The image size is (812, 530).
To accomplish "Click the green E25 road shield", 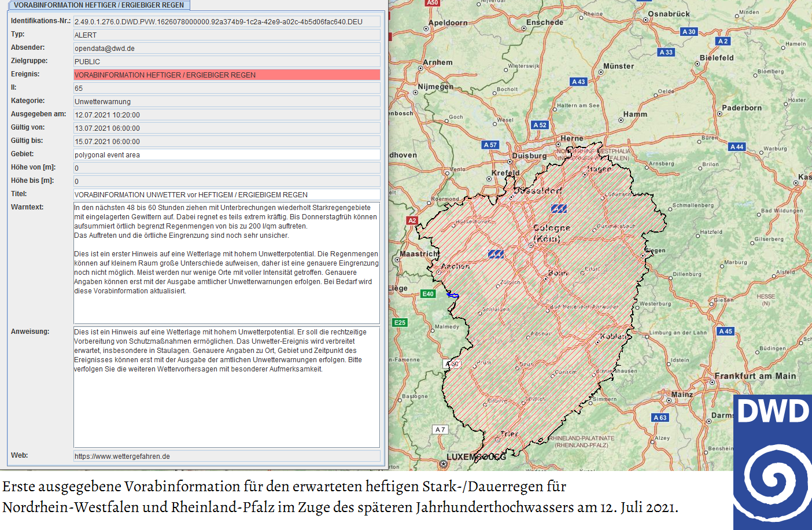I will [400, 322].
